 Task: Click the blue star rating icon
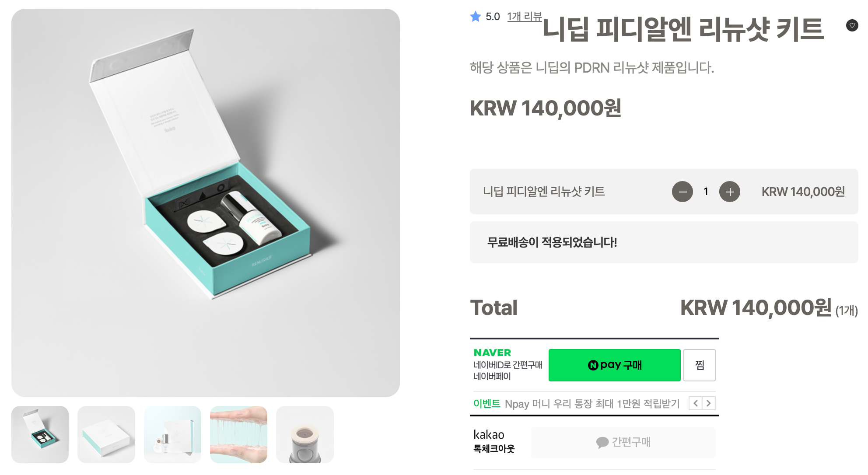click(476, 17)
